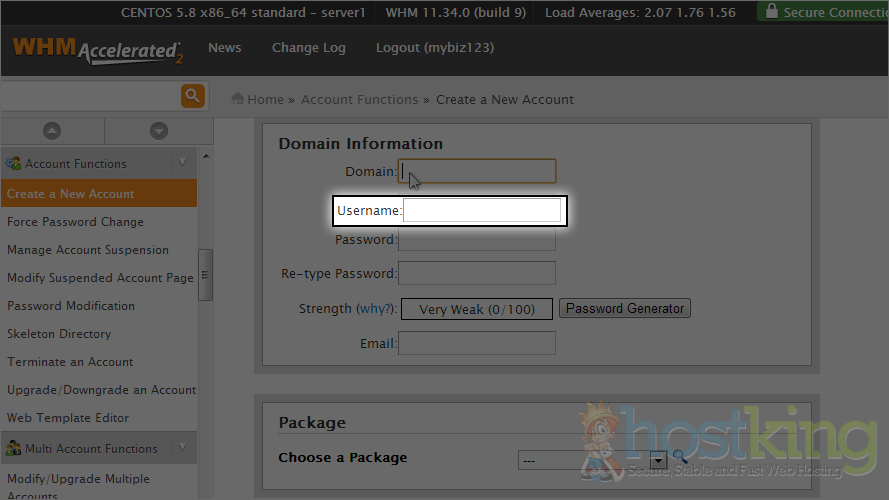
Task: Collapse the Account Functions section arrow
Action: pos(182,163)
